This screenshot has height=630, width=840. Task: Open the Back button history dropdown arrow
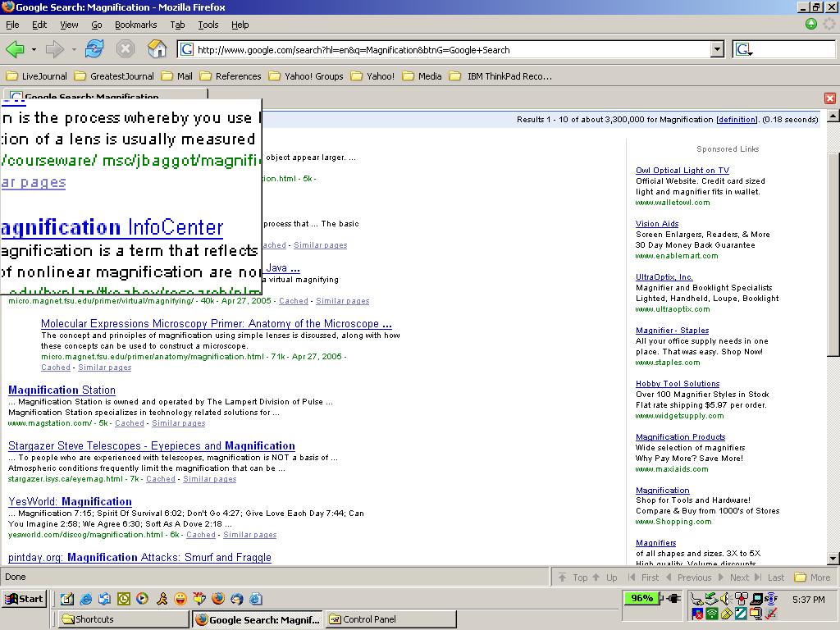click(34, 50)
